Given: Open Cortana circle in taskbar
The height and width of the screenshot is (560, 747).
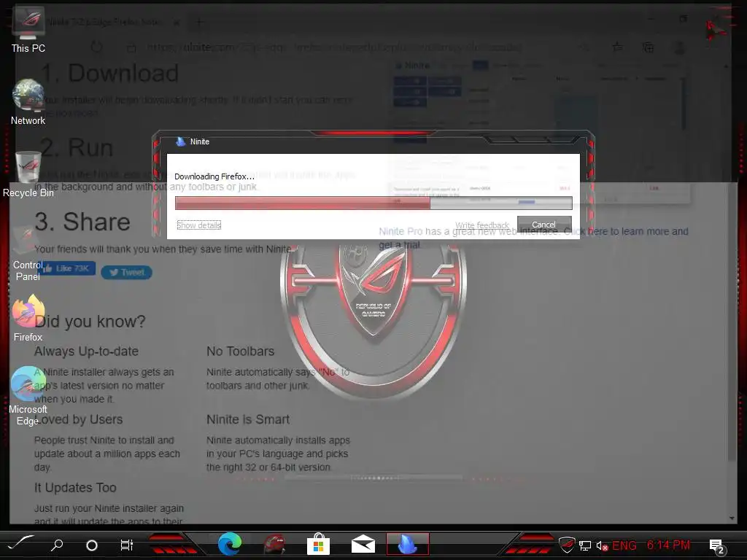Looking at the screenshot, I should (x=91, y=545).
